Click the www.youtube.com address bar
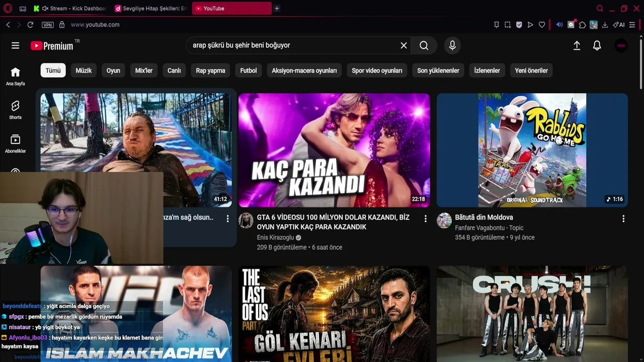 click(95, 25)
